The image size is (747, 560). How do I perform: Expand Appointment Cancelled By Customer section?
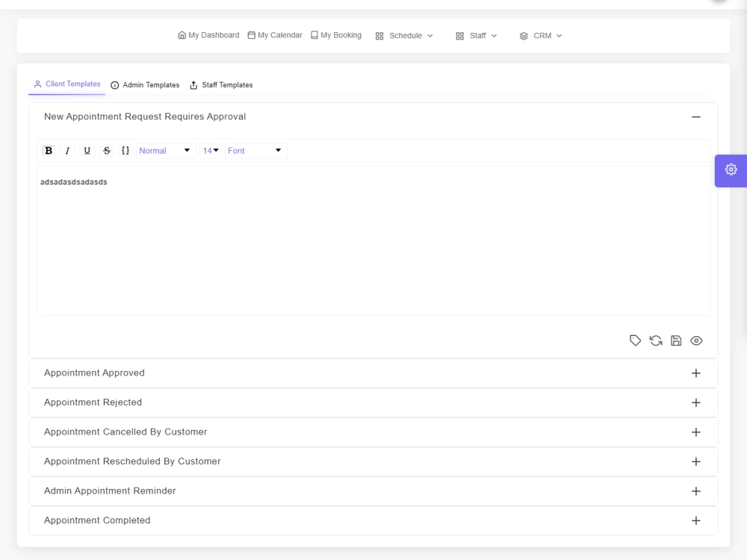(x=696, y=432)
